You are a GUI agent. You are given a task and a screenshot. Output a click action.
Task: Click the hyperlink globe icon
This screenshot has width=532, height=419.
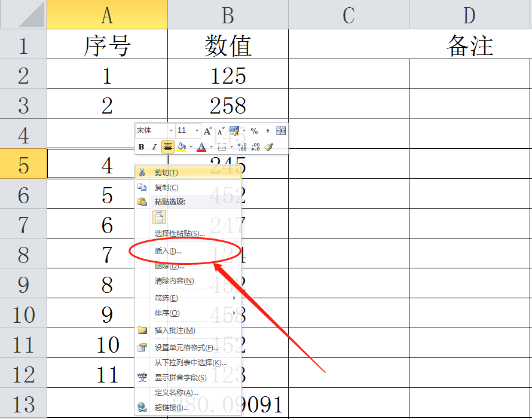tap(142, 407)
